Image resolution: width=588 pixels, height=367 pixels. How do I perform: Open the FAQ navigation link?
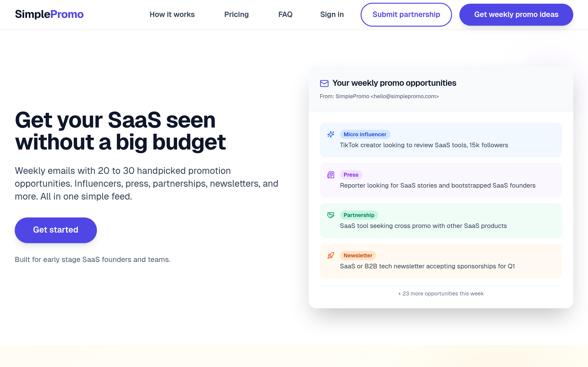[x=285, y=14]
